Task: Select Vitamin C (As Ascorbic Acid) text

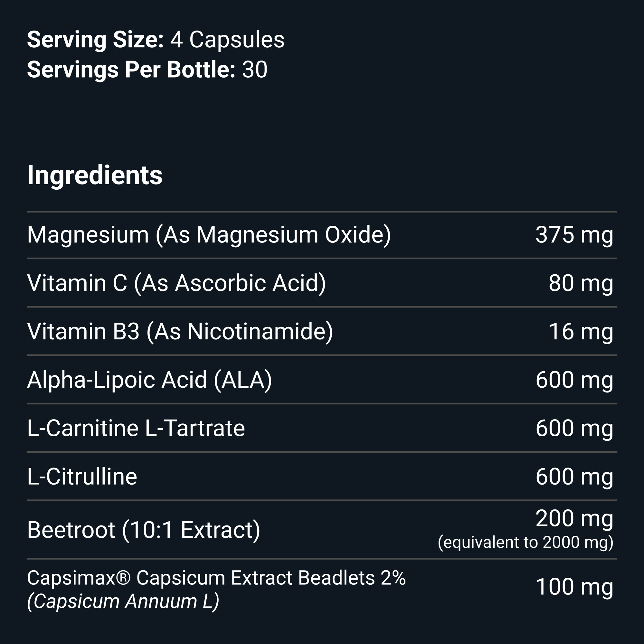Action: [176, 283]
